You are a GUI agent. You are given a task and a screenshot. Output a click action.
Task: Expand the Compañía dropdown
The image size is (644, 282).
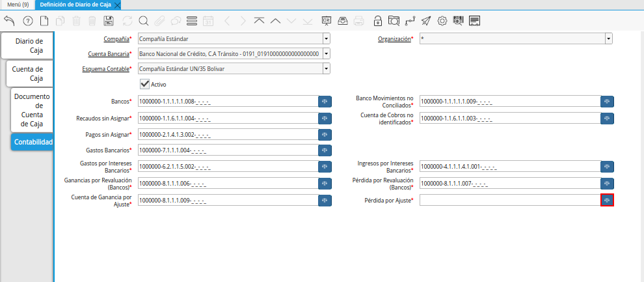326,39
